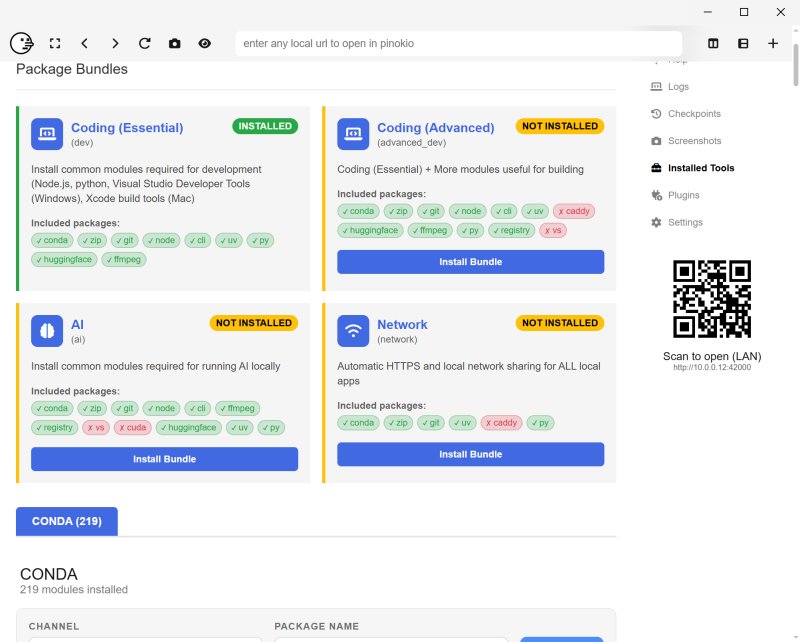Switch to the CONDA (219) tab

point(67,521)
